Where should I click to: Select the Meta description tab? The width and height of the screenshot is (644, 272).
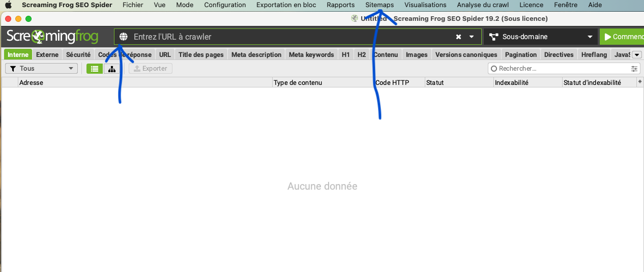coord(256,54)
